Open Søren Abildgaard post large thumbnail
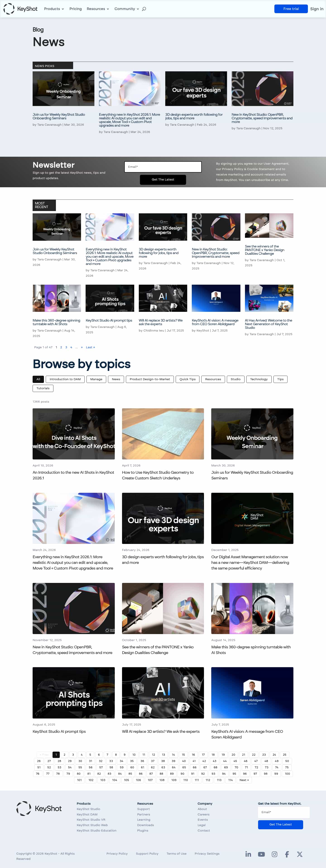The height and width of the screenshot is (868, 326). click(x=252, y=693)
